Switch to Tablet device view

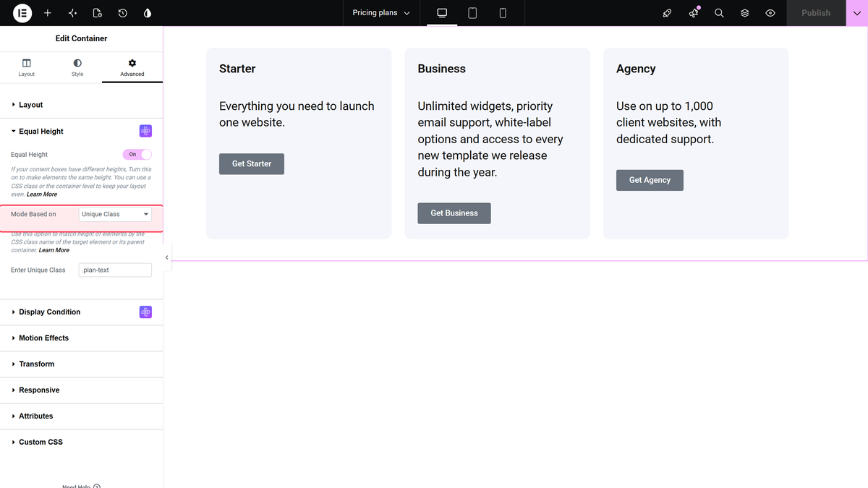[472, 13]
